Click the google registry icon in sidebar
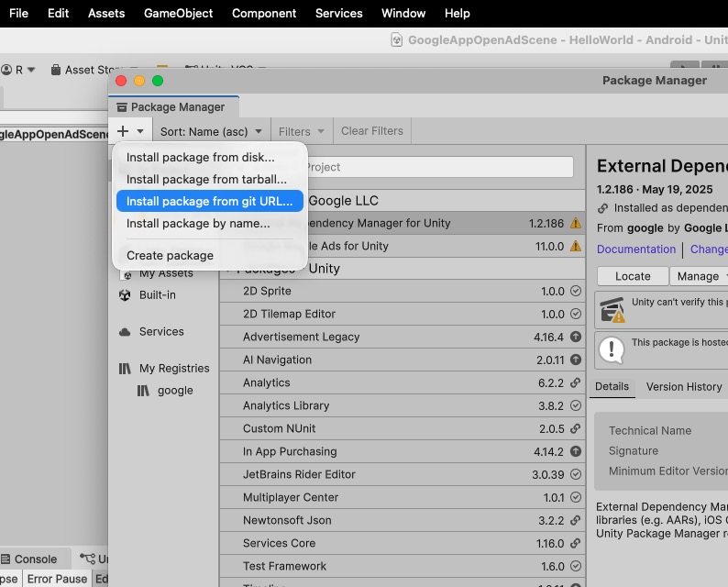Image resolution: width=728 pixels, height=587 pixels. (x=143, y=391)
